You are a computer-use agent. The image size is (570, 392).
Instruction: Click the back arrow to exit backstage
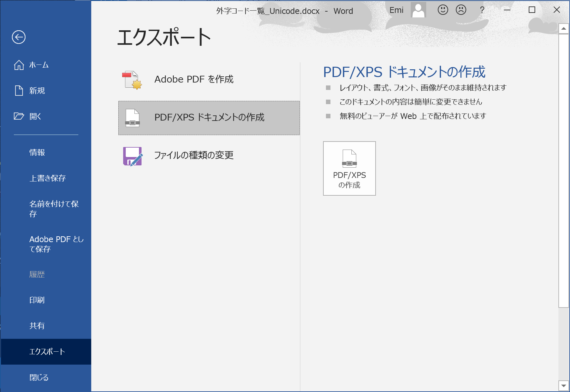pos(19,37)
